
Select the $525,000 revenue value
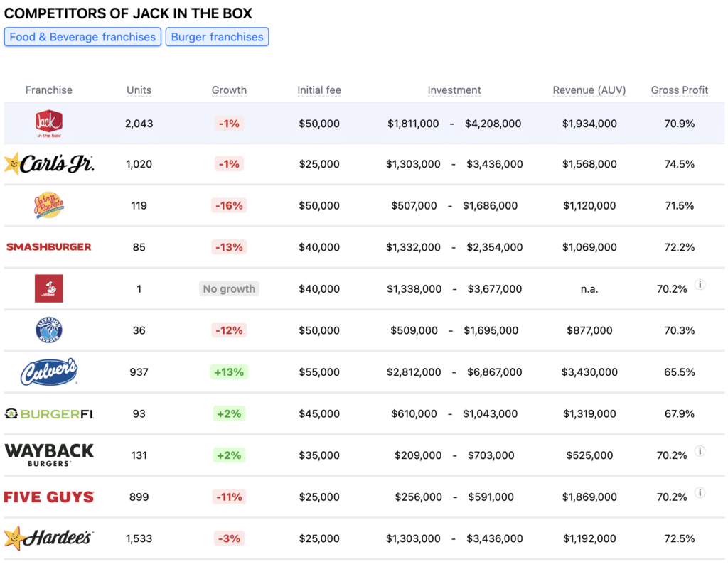(589, 455)
